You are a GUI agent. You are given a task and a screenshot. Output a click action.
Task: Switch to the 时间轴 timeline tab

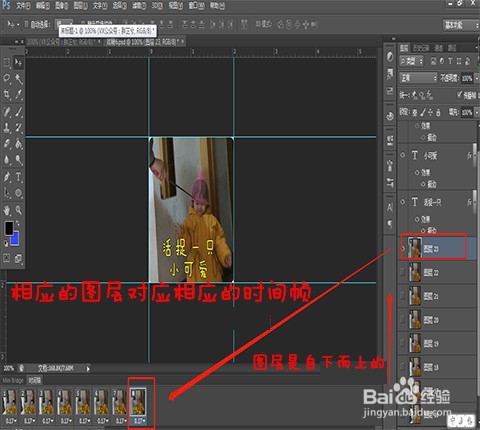[x=34, y=380]
